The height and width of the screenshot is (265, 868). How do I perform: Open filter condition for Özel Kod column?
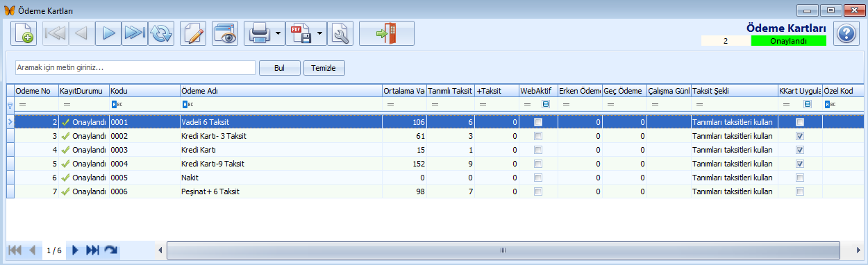tap(830, 104)
